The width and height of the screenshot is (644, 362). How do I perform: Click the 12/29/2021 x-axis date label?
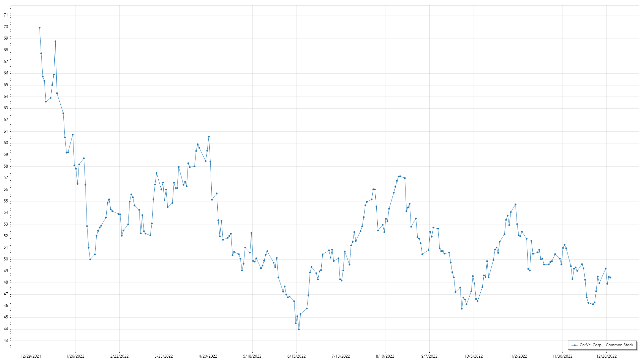tap(31, 356)
